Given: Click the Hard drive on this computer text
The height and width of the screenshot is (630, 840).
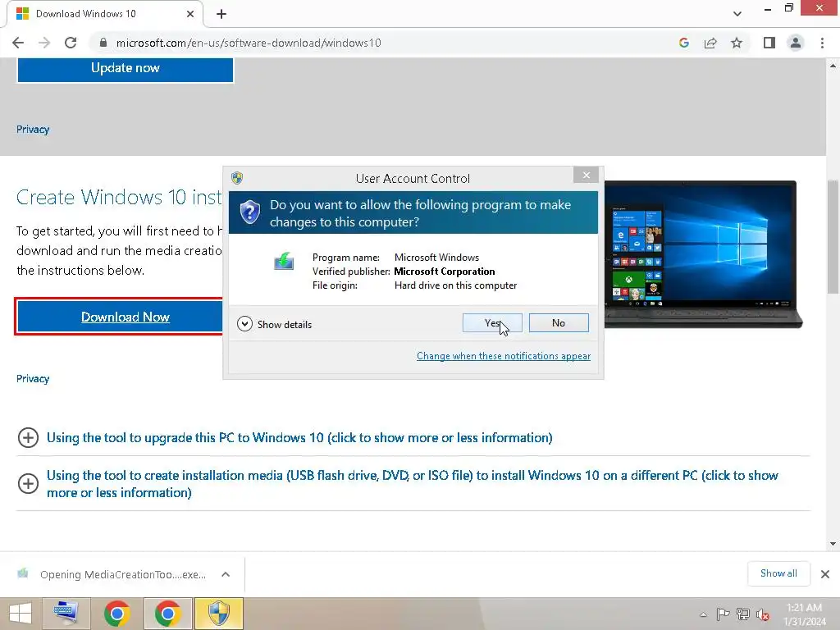Looking at the screenshot, I should coord(455,285).
